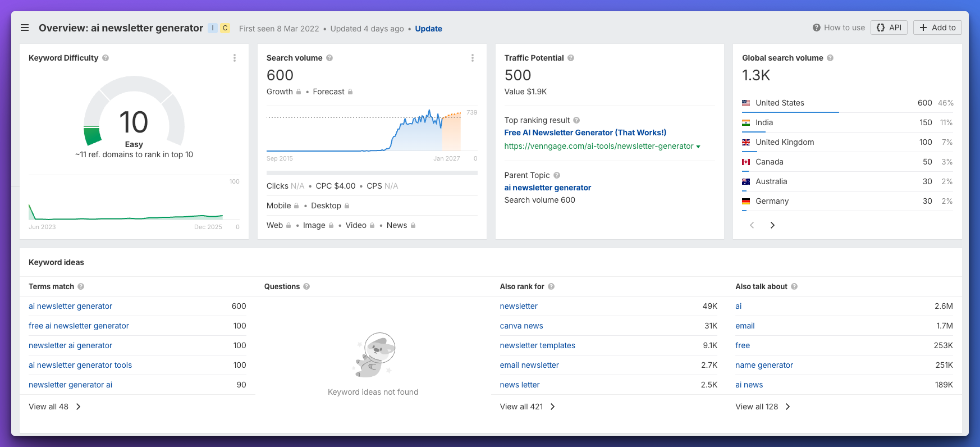
Task: Click the CPC $4.00 value
Action: tap(336, 186)
